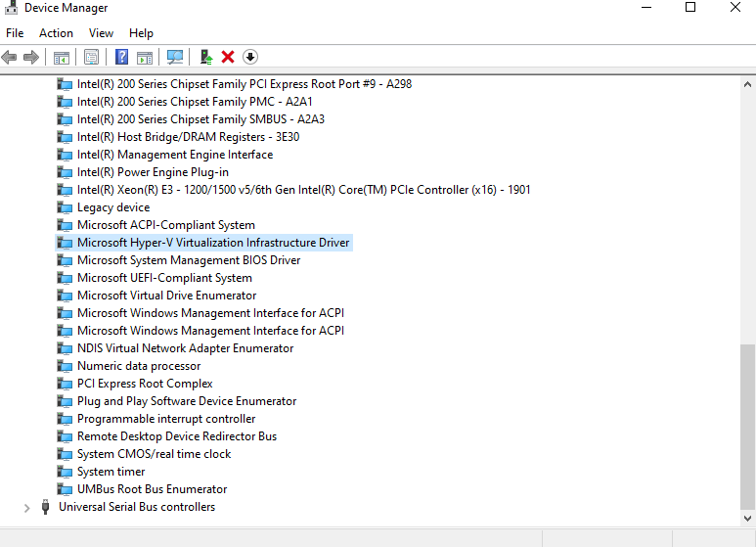This screenshot has height=547, width=756.
Task: Select Numeric data processor
Action: coord(138,366)
